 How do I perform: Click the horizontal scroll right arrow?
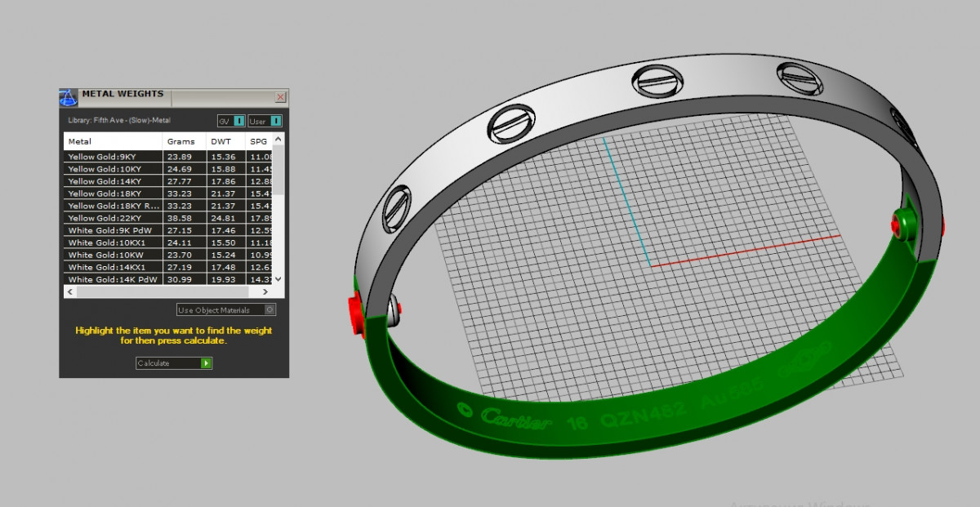(x=267, y=291)
